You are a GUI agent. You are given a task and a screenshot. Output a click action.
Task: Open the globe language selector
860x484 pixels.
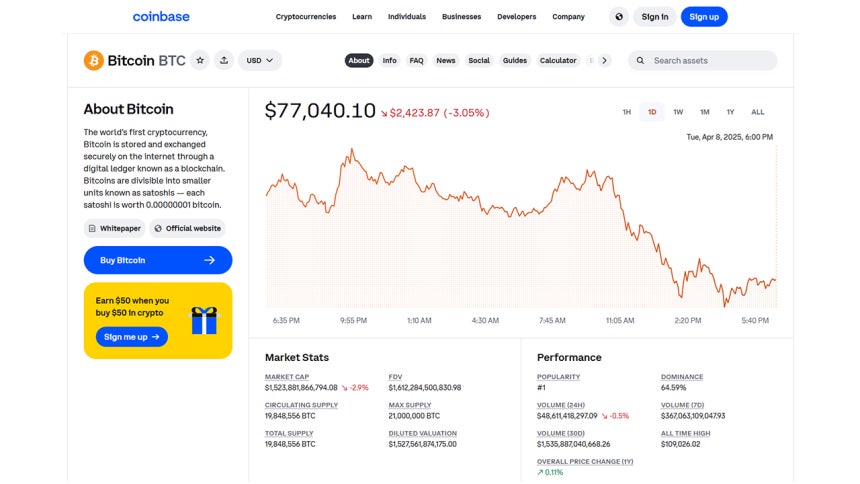(619, 16)
